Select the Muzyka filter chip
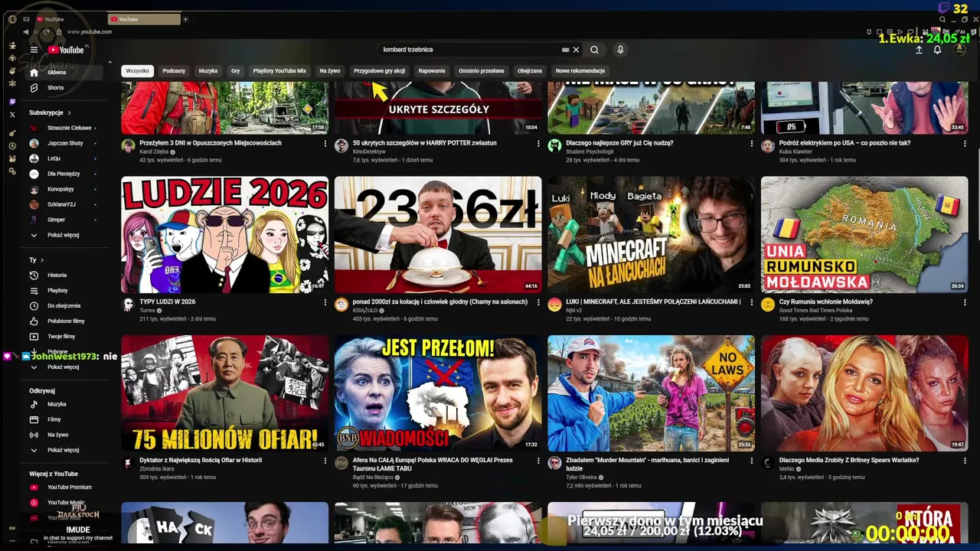Screen dimensions: 980x551 [208, 71]
